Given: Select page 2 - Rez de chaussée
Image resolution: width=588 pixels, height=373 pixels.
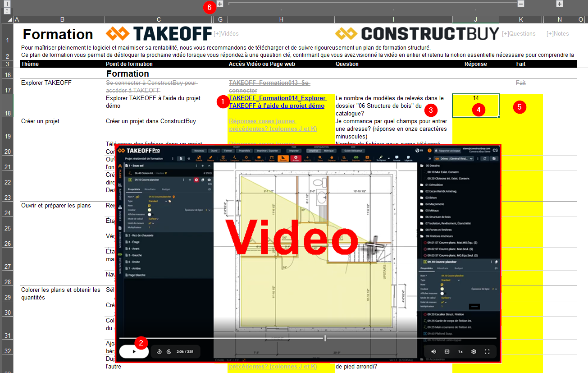Looking at the screenshot, I should pos(140,235).
